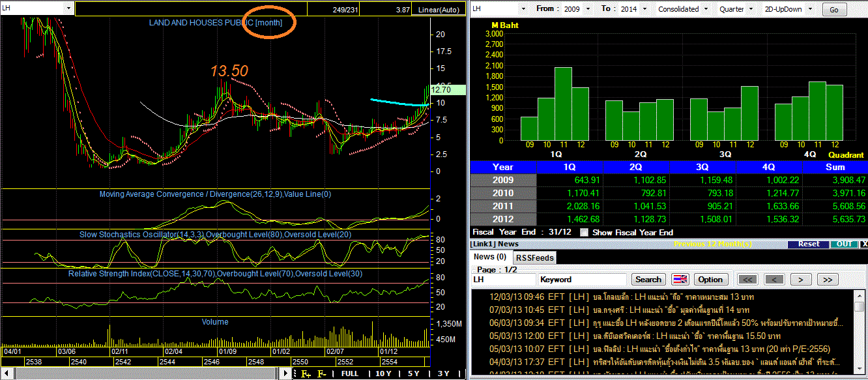Go to next news page (>)
868x380 pixels.
coord(800,279)
